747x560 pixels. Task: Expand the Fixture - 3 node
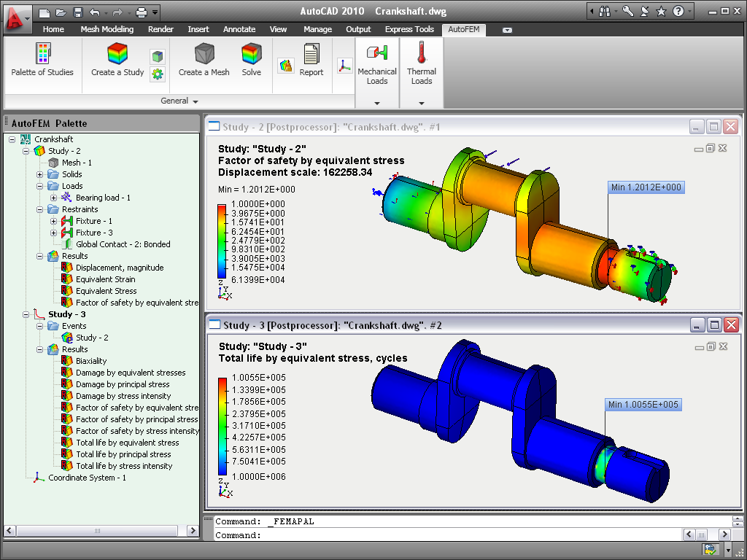pyautogui.click(x=54, y=233)
